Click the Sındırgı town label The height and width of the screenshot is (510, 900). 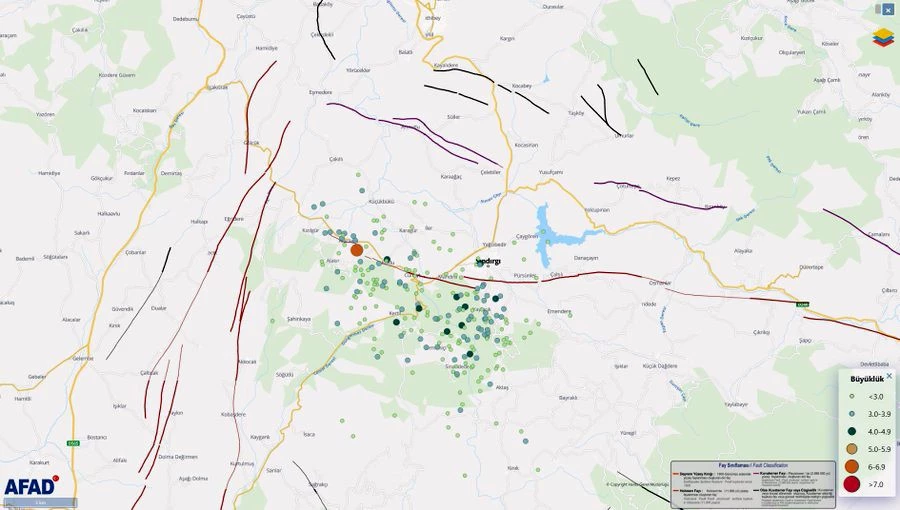(x=488, y=261)
